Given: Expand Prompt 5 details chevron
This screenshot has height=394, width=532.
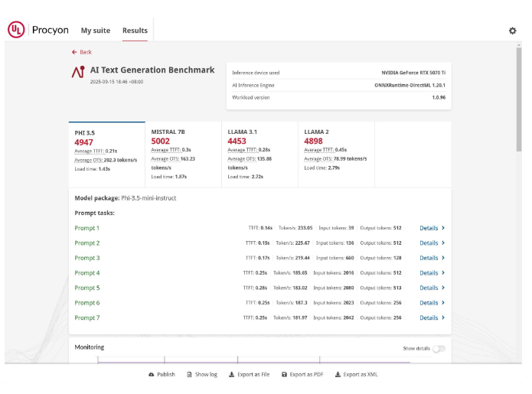Looking at the screenshot, I should click(443, 288).
